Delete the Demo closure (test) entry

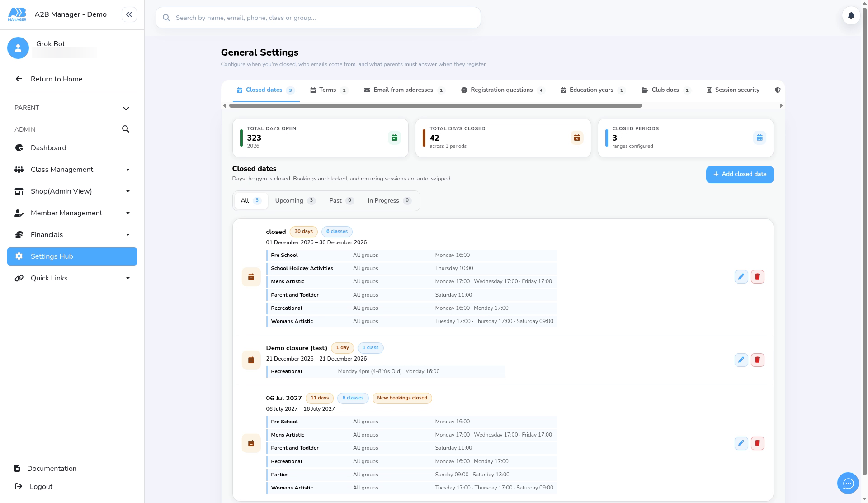[757, 360]
